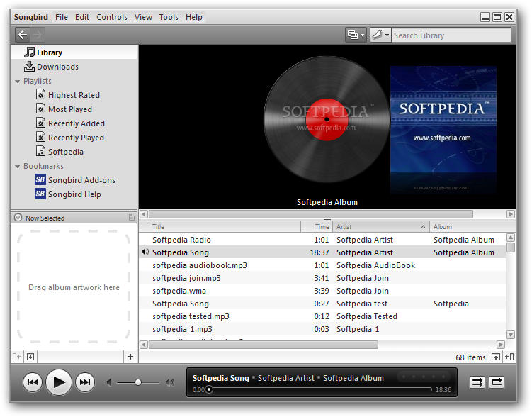Open the Library in sidebar

pyautogui.click(x=74, y=52)
